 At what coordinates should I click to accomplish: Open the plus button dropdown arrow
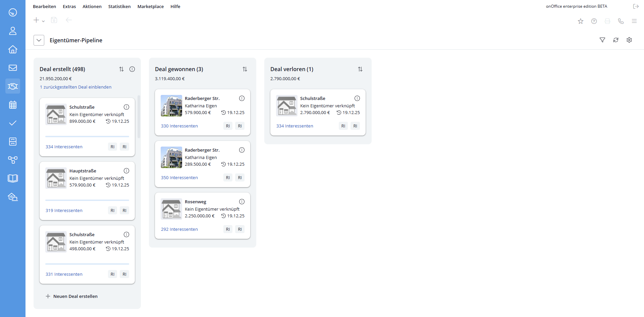(43, 21)
